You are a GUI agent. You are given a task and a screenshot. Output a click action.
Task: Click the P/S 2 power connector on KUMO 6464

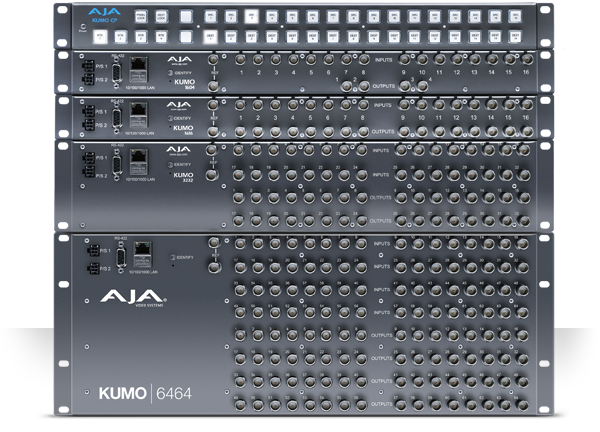tap(93, 269)
